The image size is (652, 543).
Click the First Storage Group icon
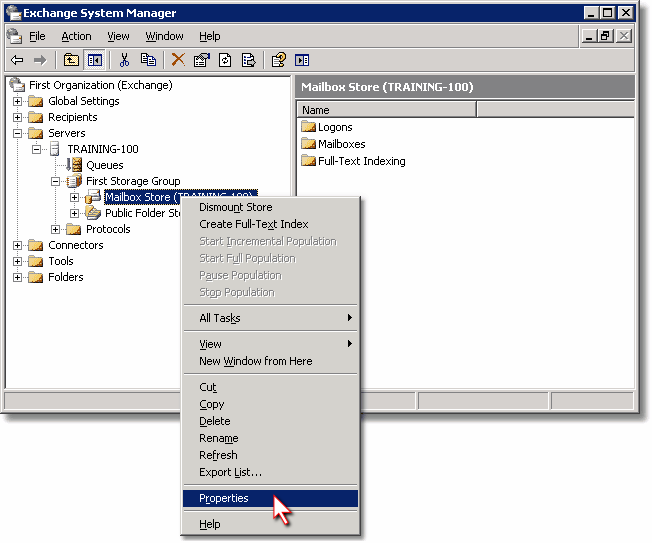point(74,181)
